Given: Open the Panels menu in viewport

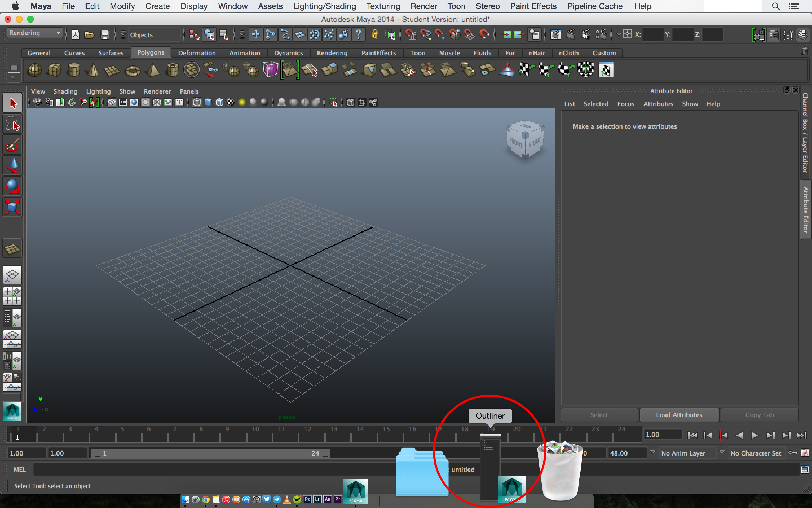Looking at the screenshot, I should pyautogui.click(x=189, y=91).
